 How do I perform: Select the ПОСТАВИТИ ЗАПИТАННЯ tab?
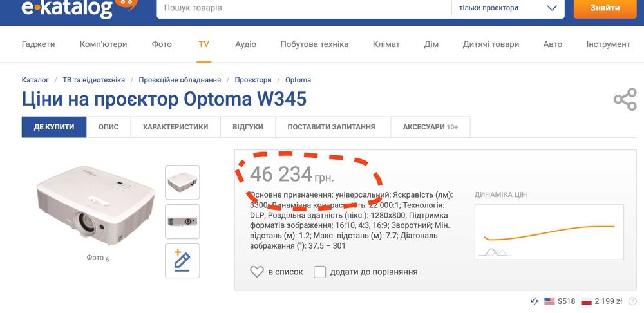[x=331, y=127]
